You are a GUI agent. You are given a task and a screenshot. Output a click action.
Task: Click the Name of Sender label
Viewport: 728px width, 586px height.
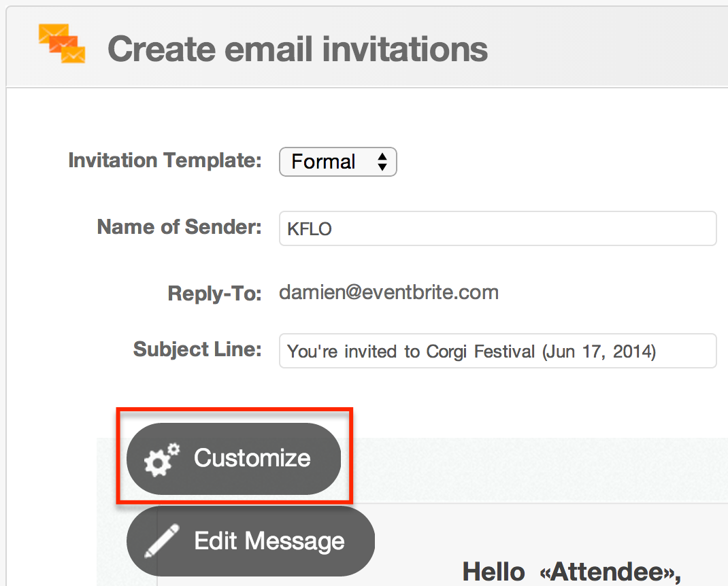click(x=179, y=227)
